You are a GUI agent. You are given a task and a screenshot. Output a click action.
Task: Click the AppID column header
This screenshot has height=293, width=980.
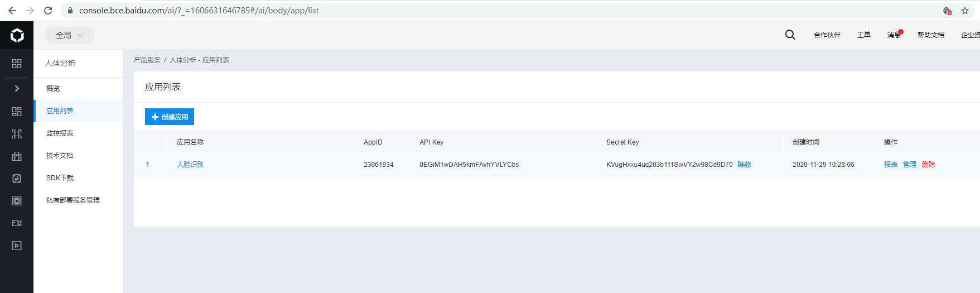pos(373,142)
